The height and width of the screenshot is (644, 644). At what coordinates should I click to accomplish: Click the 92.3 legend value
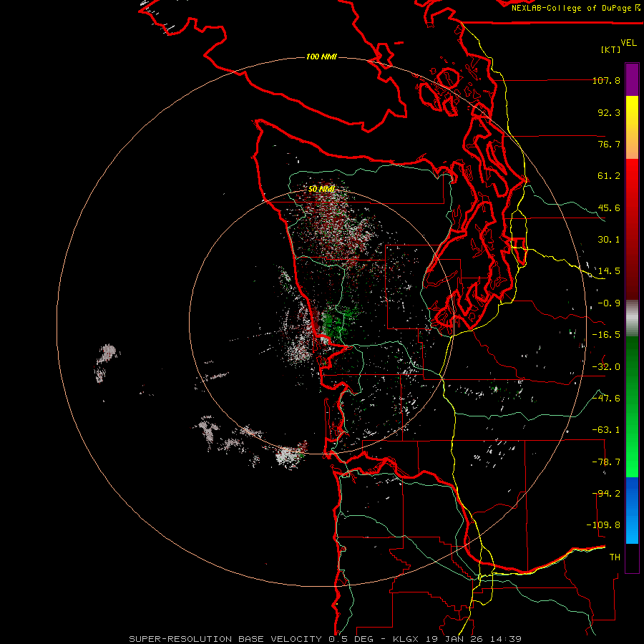609,112
